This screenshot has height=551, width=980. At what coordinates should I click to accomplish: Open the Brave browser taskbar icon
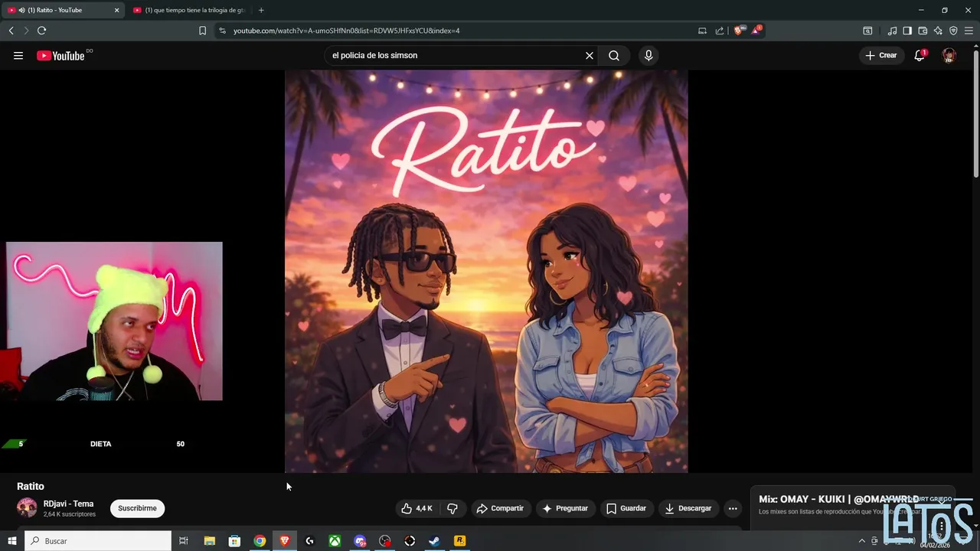click(x=285, y=541)
